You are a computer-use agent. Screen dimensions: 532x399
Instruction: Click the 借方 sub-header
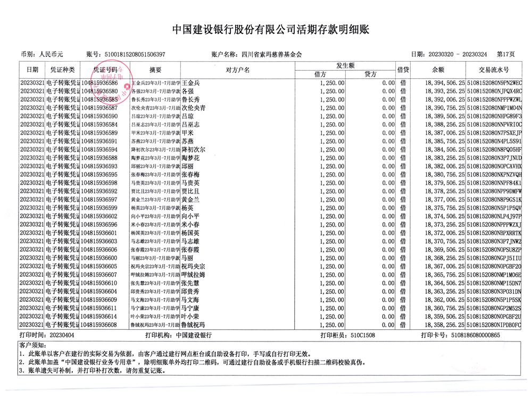click(x=320, y=74)
